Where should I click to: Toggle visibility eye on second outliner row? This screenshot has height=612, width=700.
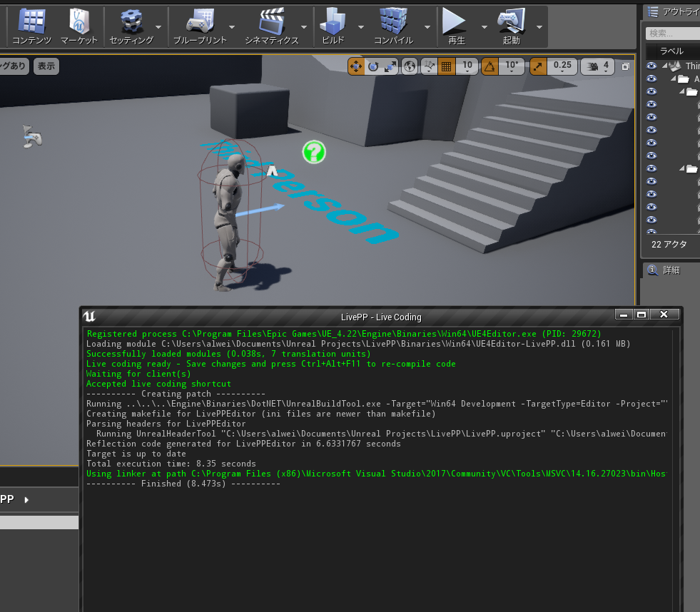[x=651, y=79]
